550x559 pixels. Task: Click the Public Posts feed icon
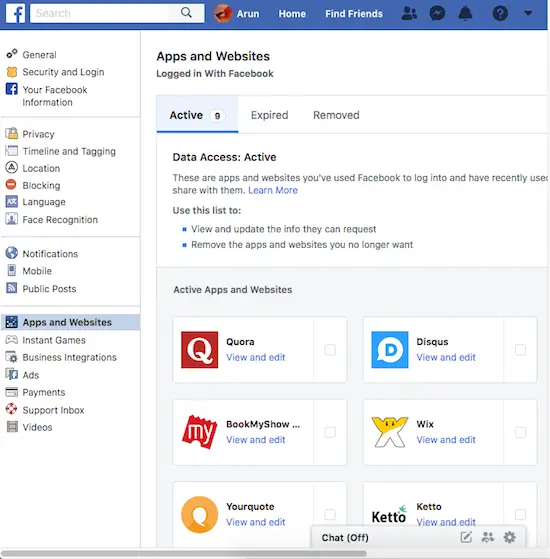point(12,287)
